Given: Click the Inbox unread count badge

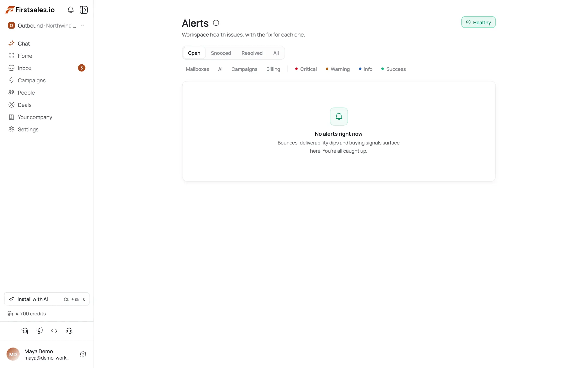Looking at the screenshot, I should [82, 68].
